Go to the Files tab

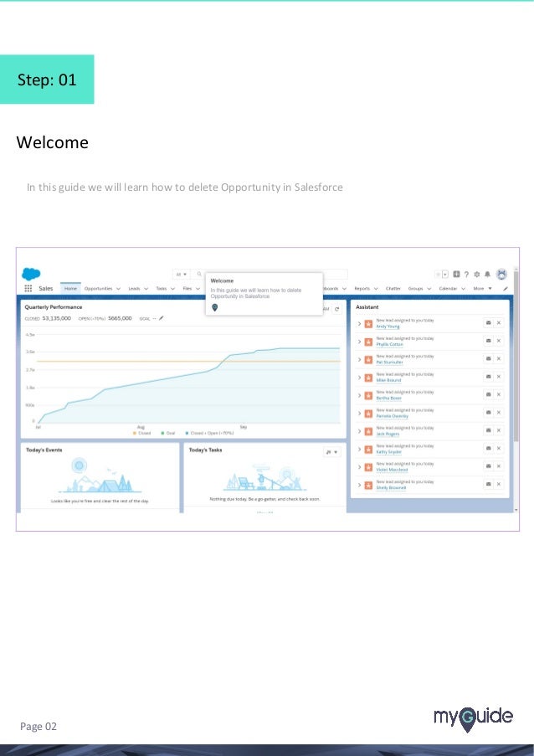click(x=187, y=288)
